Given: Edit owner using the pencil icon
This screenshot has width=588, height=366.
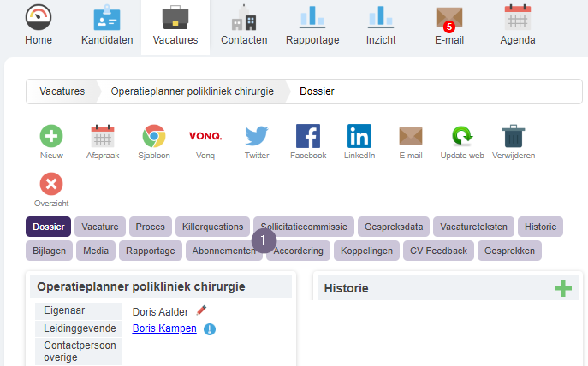Looking at the screenshot, I should [x=201, y=310].
